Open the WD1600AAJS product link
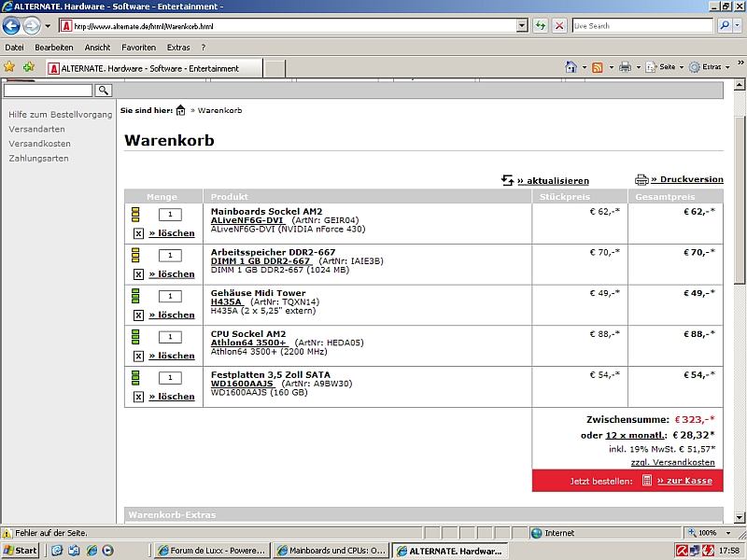 coord(242,384)
